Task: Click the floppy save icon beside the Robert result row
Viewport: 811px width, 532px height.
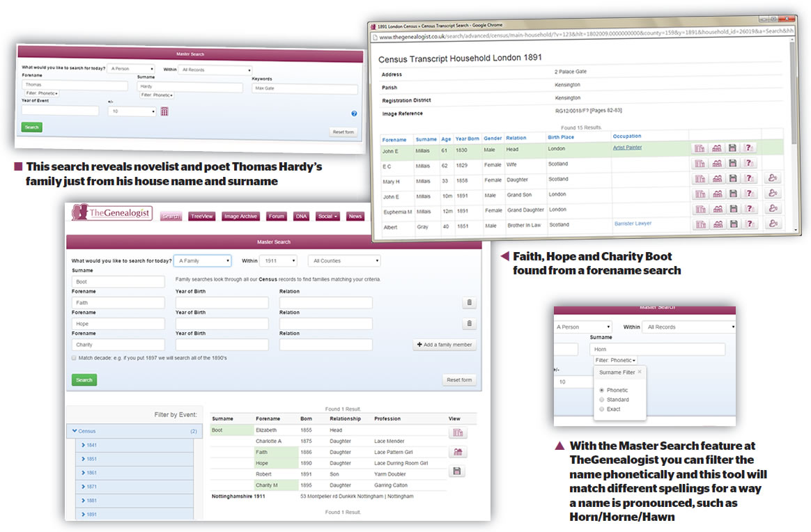Action: pyautogui.click(x=456, y=471)
